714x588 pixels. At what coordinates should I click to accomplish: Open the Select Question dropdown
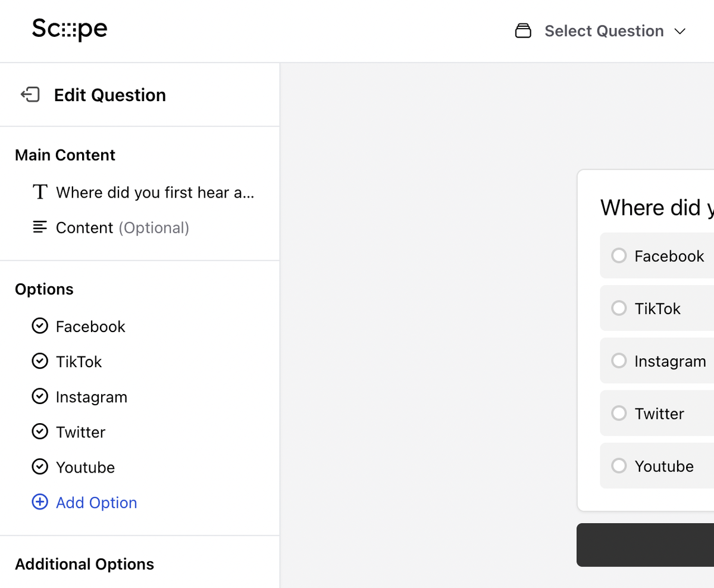[x=603, y=31]
